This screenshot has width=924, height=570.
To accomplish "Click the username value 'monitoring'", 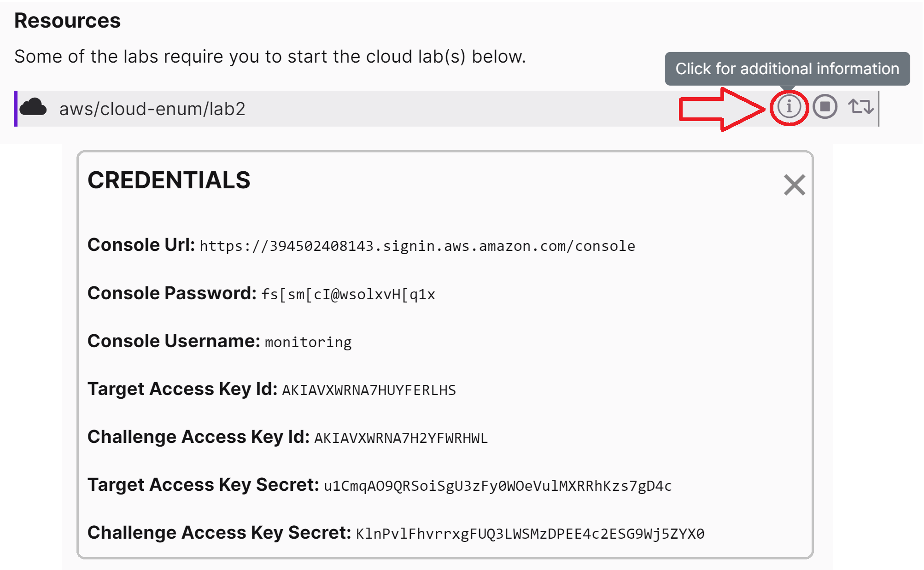I will (x=308, y=343).
